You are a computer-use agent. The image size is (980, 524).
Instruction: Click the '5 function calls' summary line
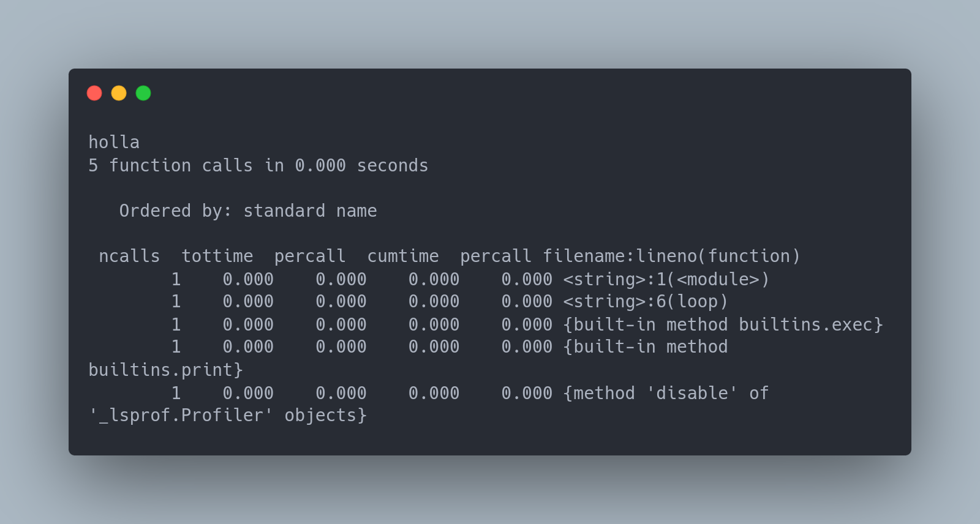pos(258,165)
